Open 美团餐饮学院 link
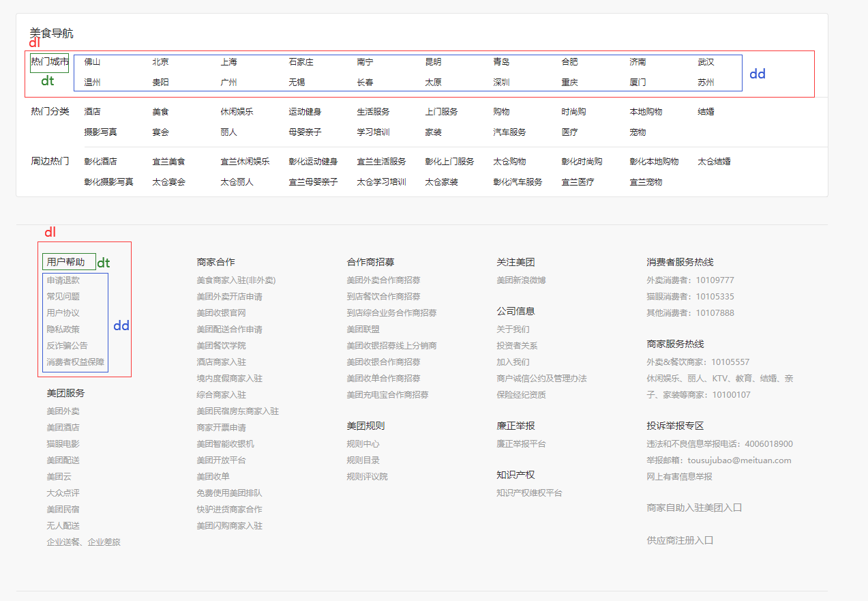The image size is (868, 601). tap(221, 346)
